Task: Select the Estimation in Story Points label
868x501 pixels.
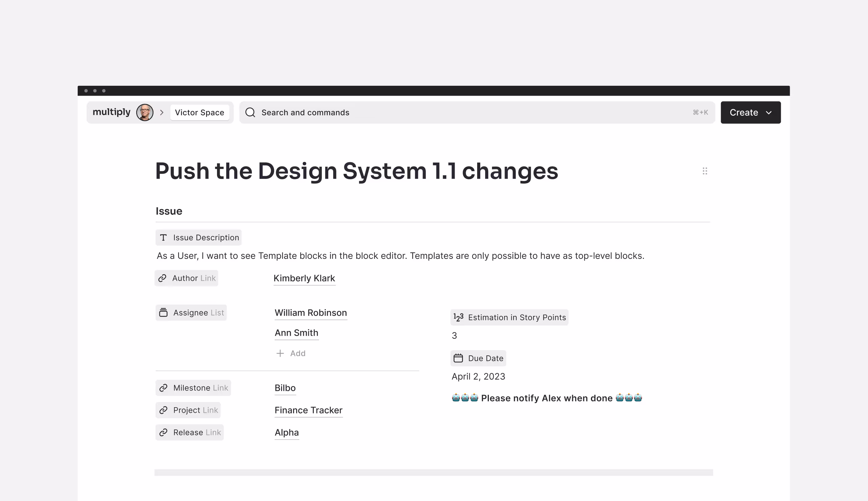Action: [x=510, y=317]
